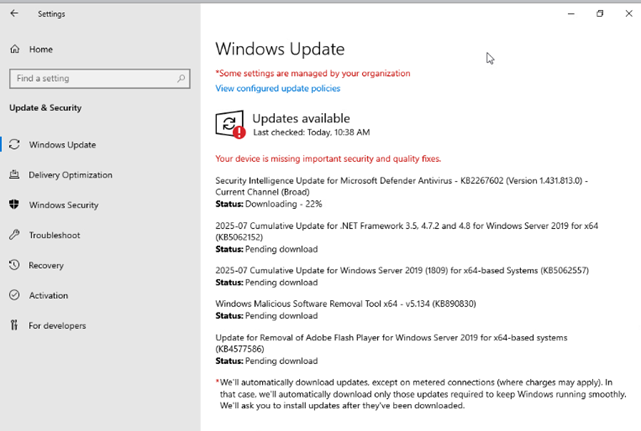Select Malicious Software Removal Tool KB890830
641x431 pixels.
pos(346,303)
